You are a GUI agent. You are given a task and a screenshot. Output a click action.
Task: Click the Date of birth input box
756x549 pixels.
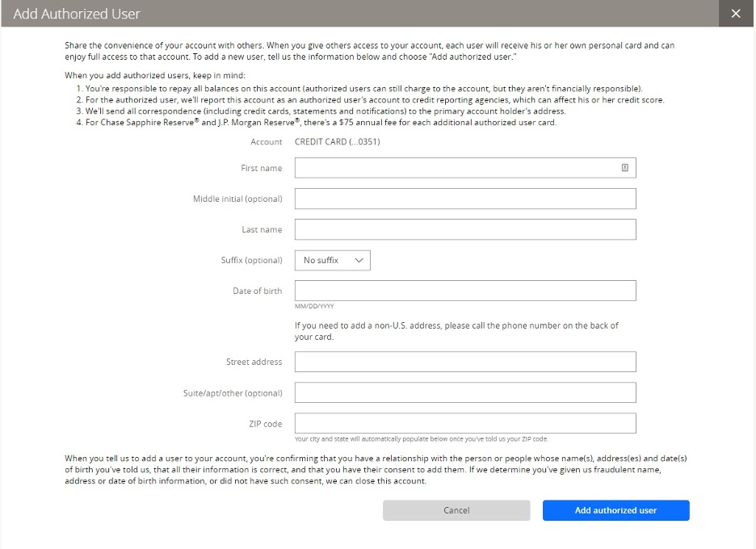(x=464, y=291)
